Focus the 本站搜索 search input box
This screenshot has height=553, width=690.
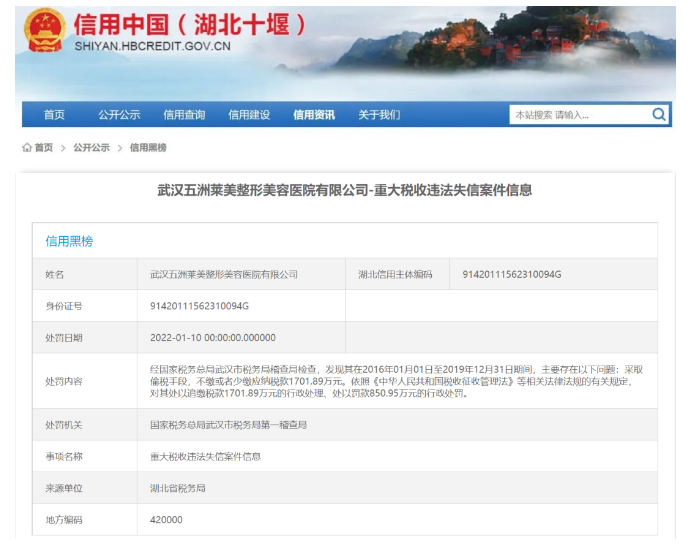[x=578, y=115]
